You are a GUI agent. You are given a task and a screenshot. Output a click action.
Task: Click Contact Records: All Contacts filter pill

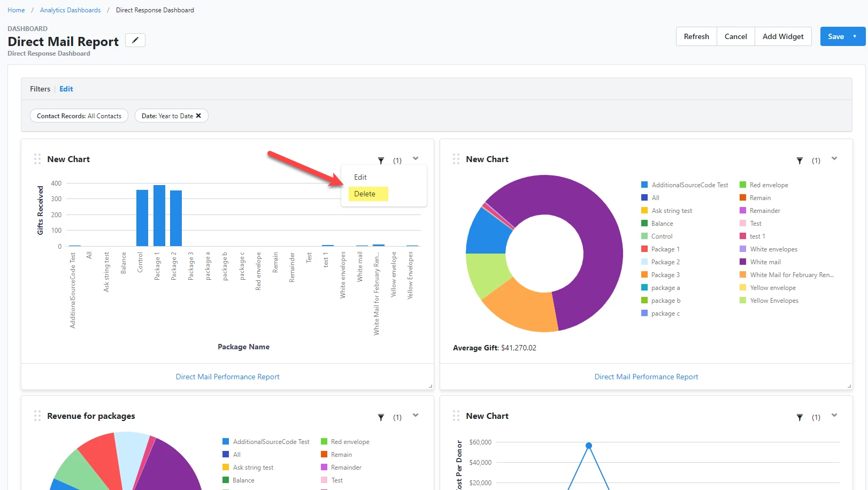click(79, 116)
